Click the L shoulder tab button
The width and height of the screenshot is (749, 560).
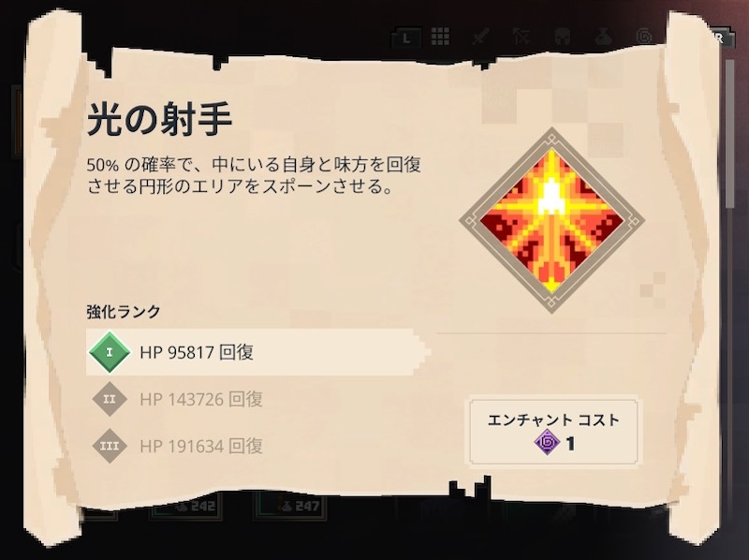tap(406, 37)
